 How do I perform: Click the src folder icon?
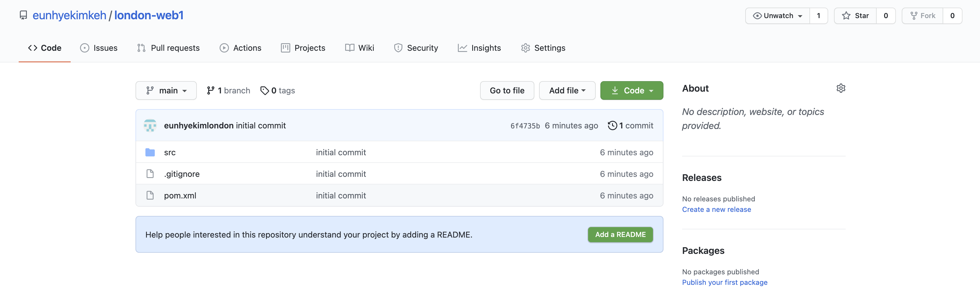pos(150,152)
